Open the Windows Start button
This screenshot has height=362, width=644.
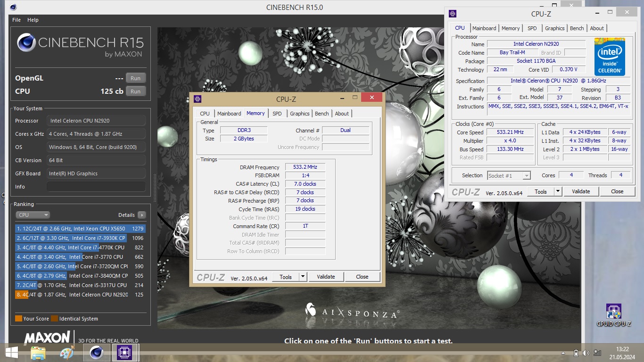(11, 353)
